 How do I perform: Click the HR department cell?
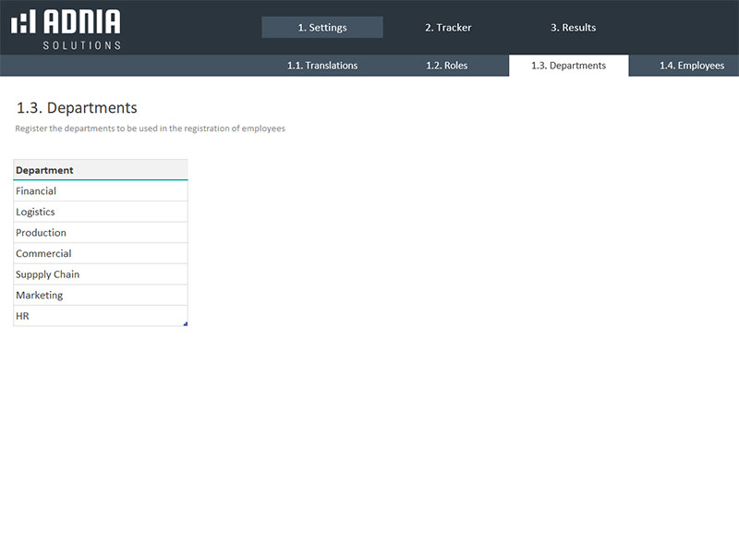click(100, 316)
